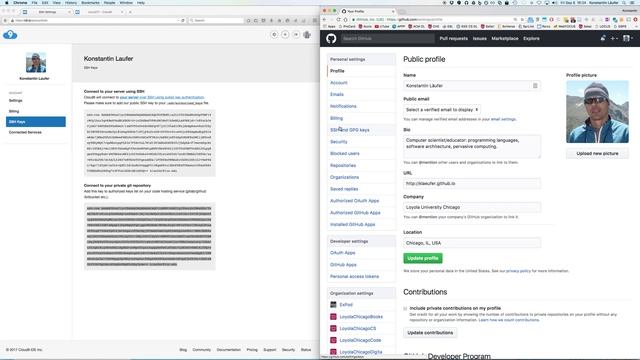The width and height of the screenshot is (640, 360).
Task: Open the LoyolaChicagoBooks organization settings
Action: [361, 317]
